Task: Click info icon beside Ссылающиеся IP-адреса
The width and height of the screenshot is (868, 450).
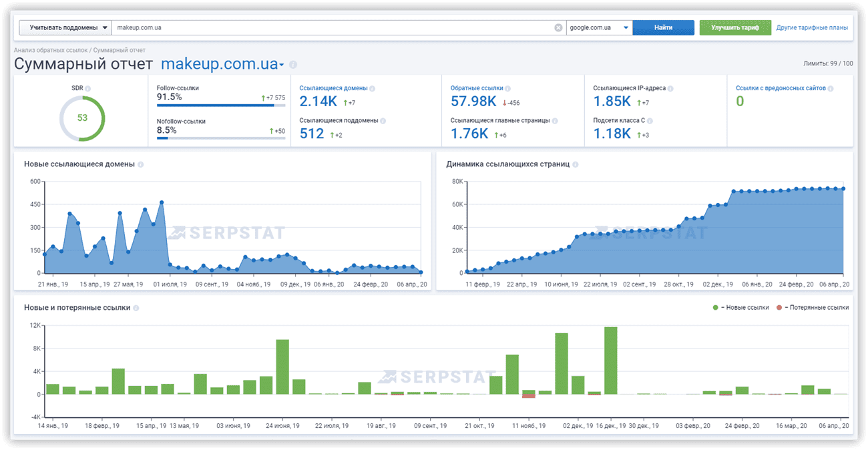Action: click(x=670, y=88)
